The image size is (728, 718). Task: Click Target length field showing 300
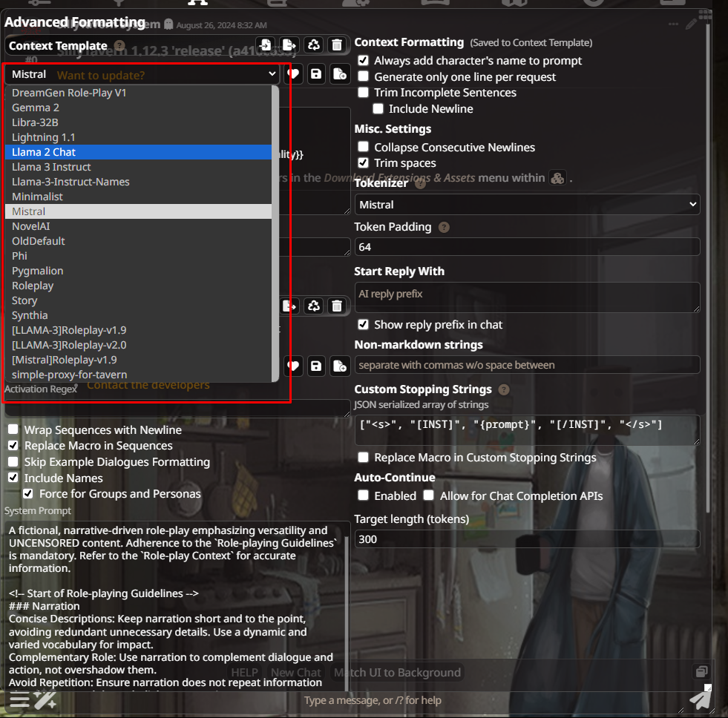pos(527,539)
